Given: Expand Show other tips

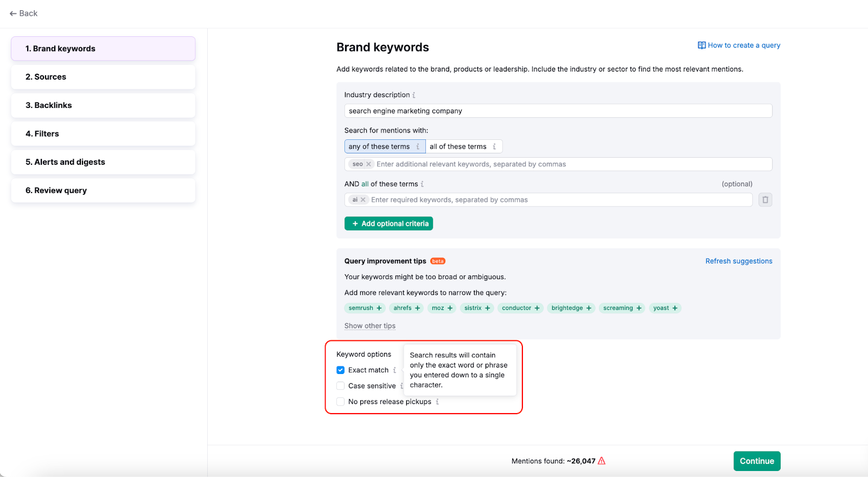Looking at the screenshot, I should pyautogui.click(x=370, y=326).
